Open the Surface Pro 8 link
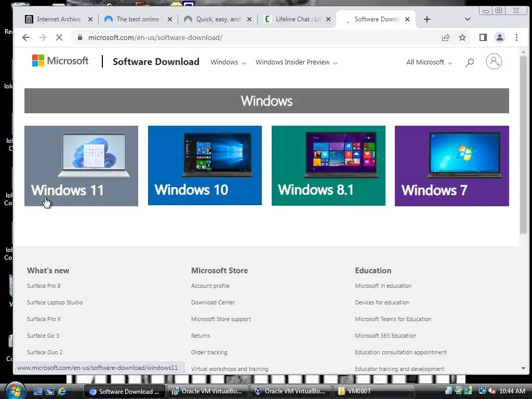 click(x=44, y=286)
